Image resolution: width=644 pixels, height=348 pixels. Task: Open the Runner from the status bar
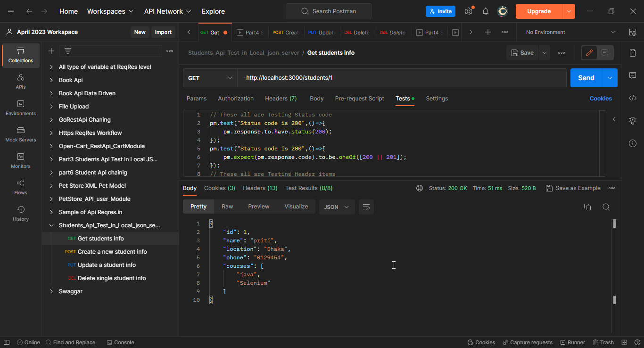coord(572,342)
